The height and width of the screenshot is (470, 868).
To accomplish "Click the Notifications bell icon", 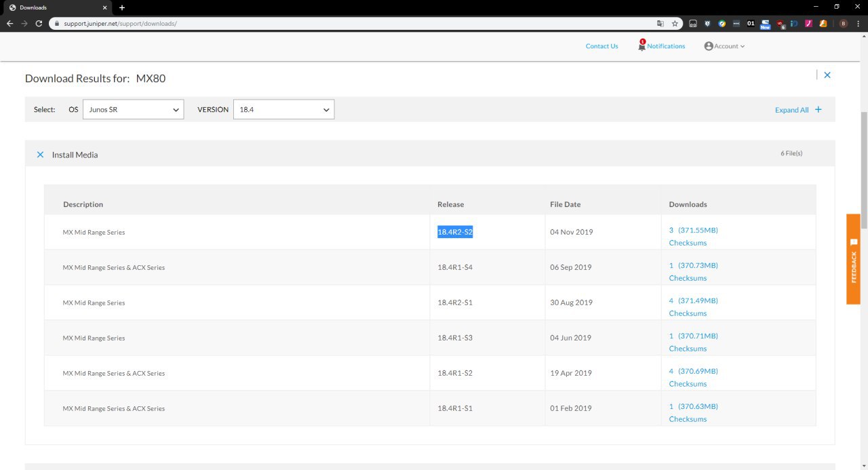I will click(642, 45).
